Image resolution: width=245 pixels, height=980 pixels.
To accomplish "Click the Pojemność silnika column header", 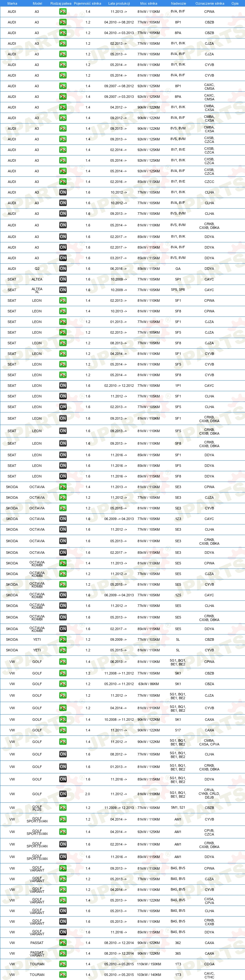I will (88, 3).
